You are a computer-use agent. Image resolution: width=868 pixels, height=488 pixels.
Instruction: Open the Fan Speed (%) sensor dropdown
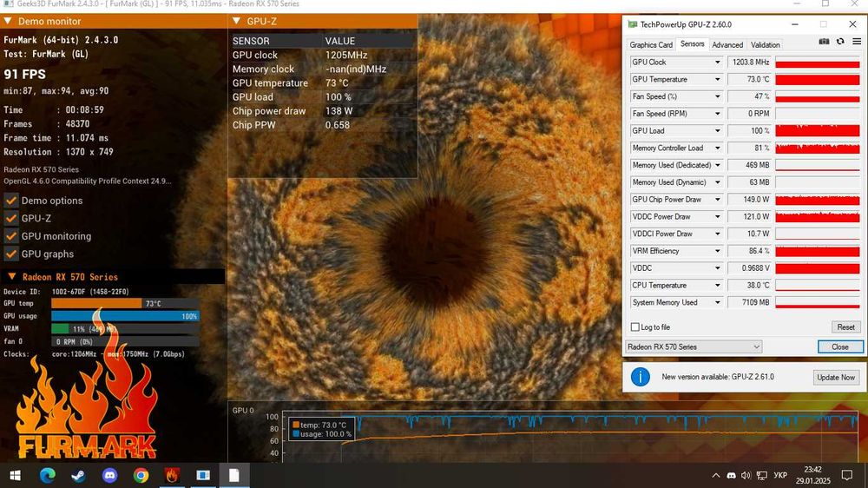point(718,96)
